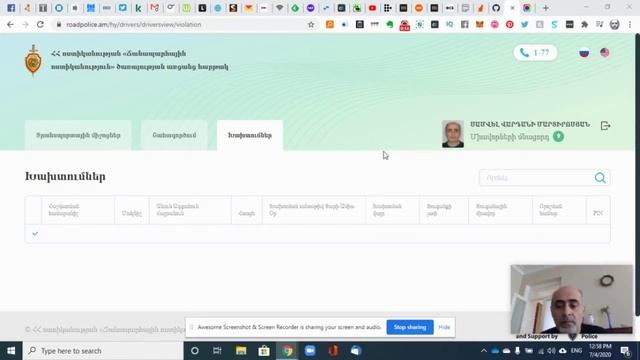This screenshot has height=360, width=640.
Task: Click the Twitter extension icon in toolbar
Action: click(x=524, y=24)
